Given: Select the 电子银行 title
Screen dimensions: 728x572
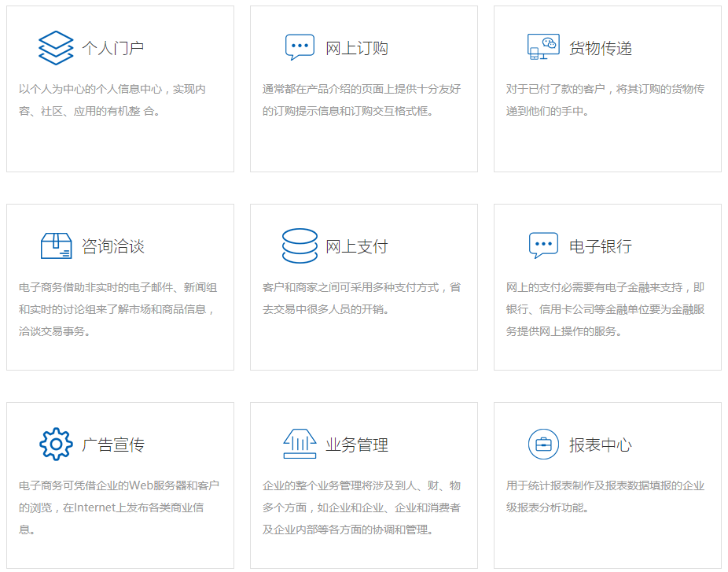Looking at the screenshot, I should click(601, 247).
